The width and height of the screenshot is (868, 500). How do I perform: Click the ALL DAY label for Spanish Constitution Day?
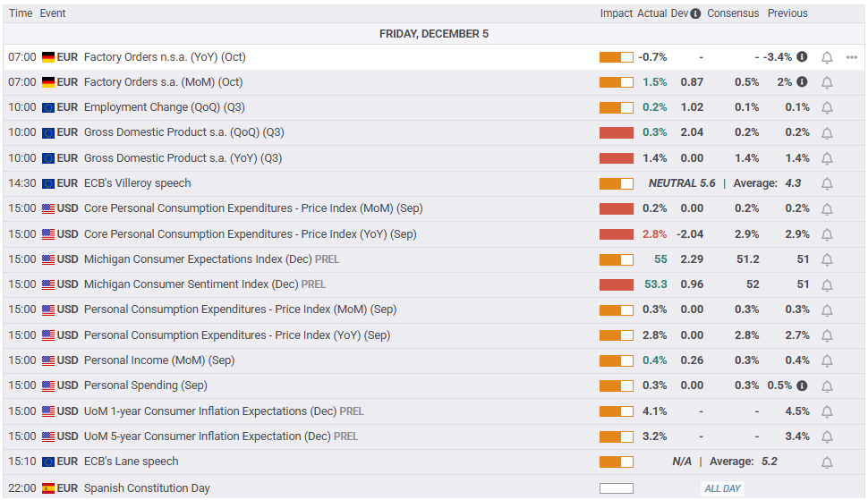(723, 488)
